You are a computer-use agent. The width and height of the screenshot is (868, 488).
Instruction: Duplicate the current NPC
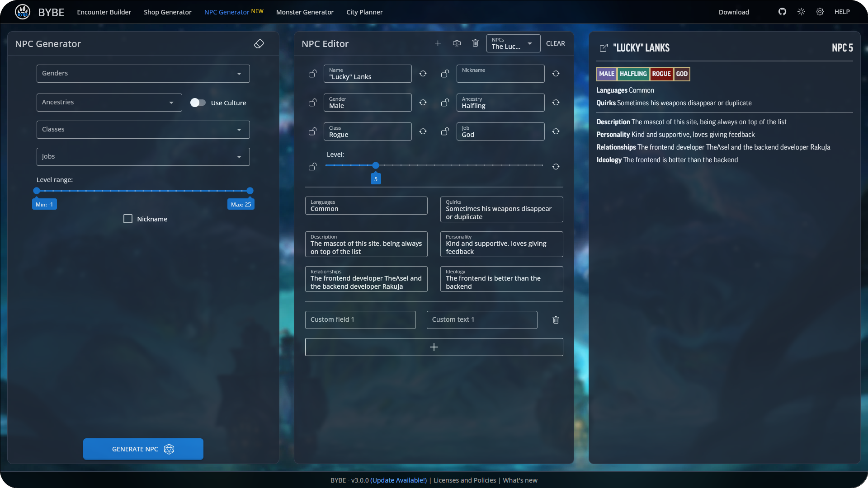457,43
